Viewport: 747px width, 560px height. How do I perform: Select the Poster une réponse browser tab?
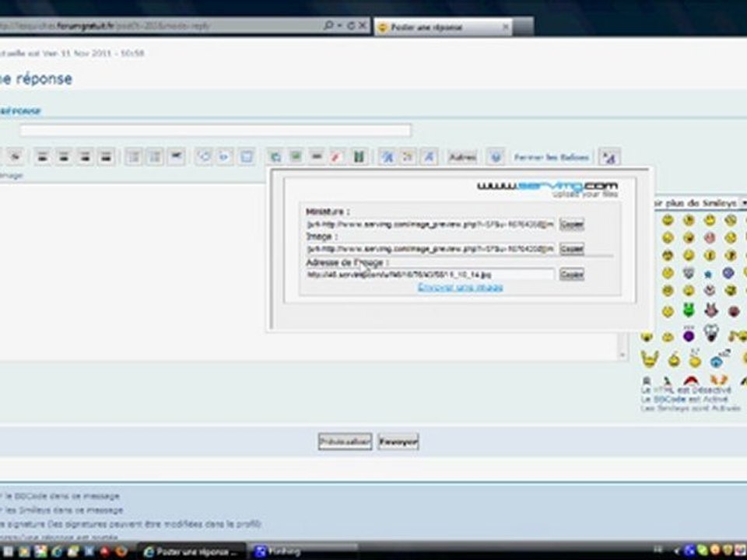[x=443, y=27]
